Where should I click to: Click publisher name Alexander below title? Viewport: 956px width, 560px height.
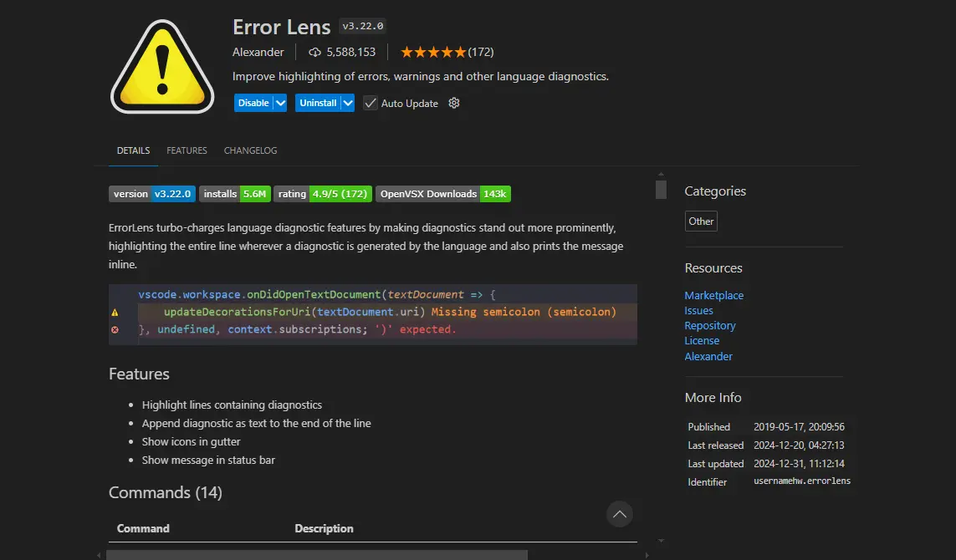pyautogui.click(x=258, y=53)
